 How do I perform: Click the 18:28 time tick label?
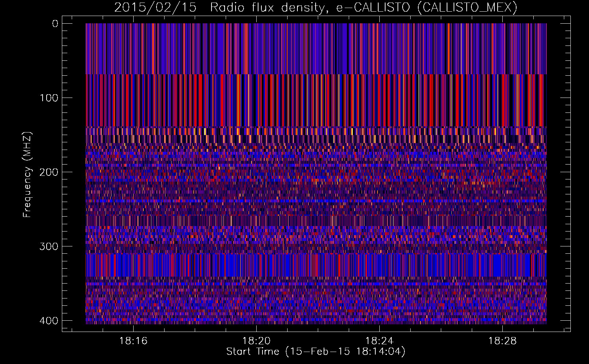(x=503, y=341)
